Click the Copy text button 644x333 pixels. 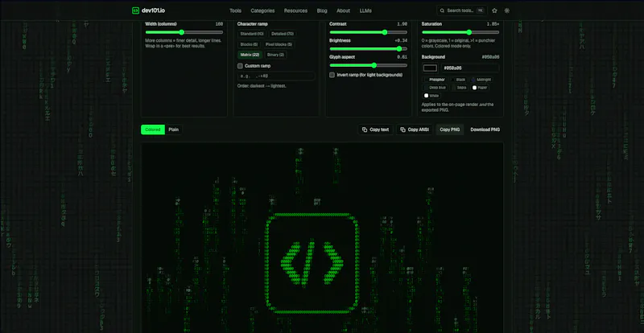[x=375, y=129]
